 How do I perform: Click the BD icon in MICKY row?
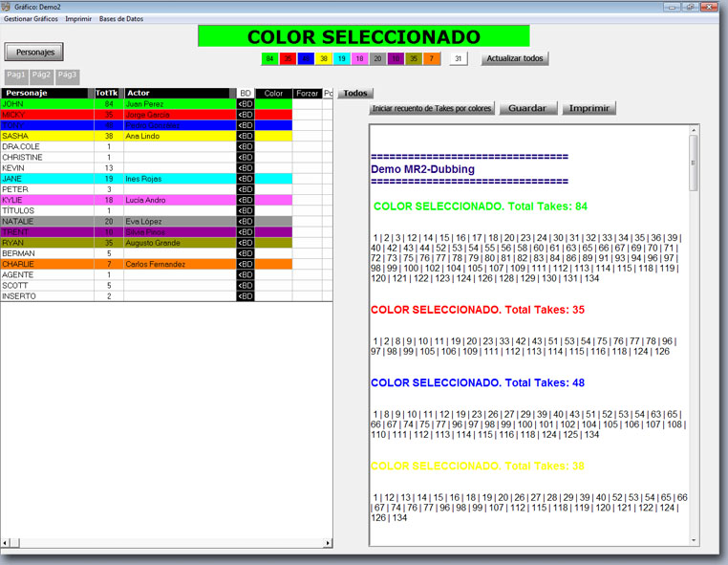(246, 115)
